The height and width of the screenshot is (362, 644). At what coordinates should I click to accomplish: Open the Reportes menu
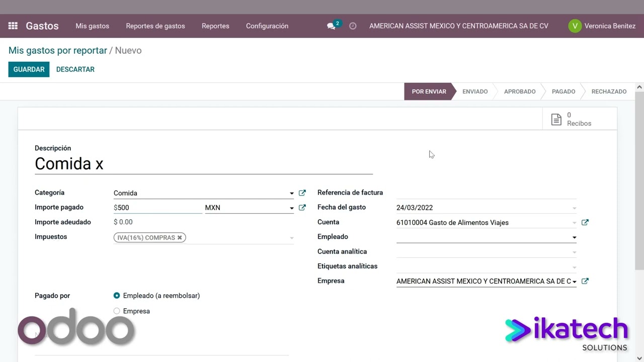(x=215, y=26)
